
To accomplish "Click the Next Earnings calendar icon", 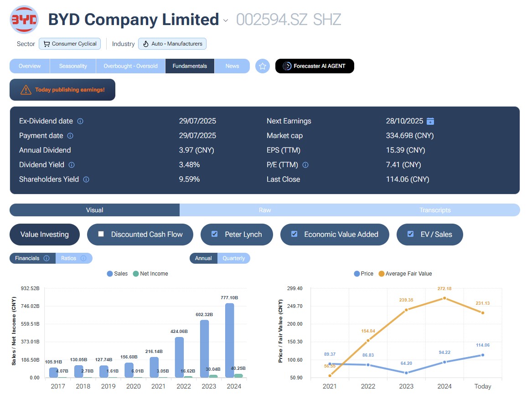I will point(430,121).
